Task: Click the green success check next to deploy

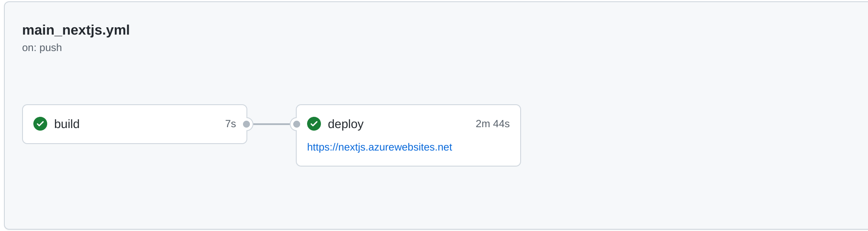Action: pyautogui.click(x=314, y=124)
